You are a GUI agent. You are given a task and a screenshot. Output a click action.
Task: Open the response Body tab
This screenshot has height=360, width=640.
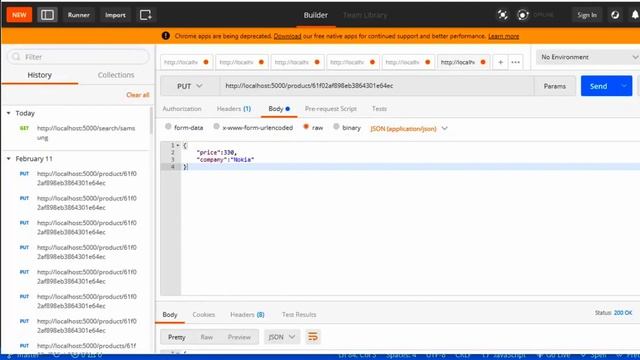click(x=170, y=315)
